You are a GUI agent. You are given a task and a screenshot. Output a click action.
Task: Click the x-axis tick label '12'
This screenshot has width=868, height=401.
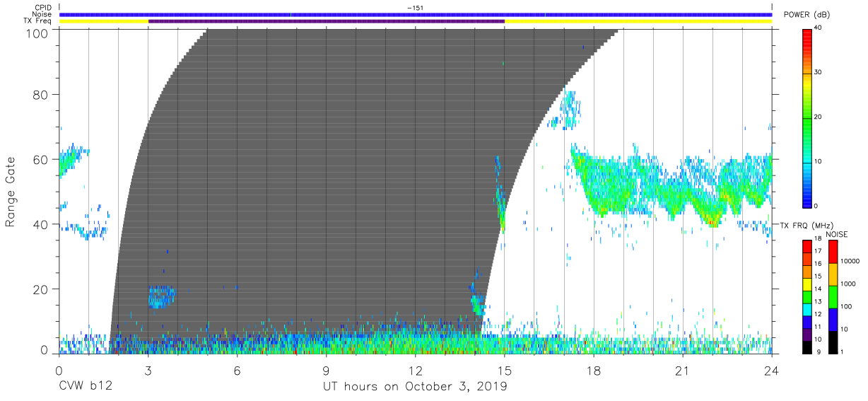[416, 371]
